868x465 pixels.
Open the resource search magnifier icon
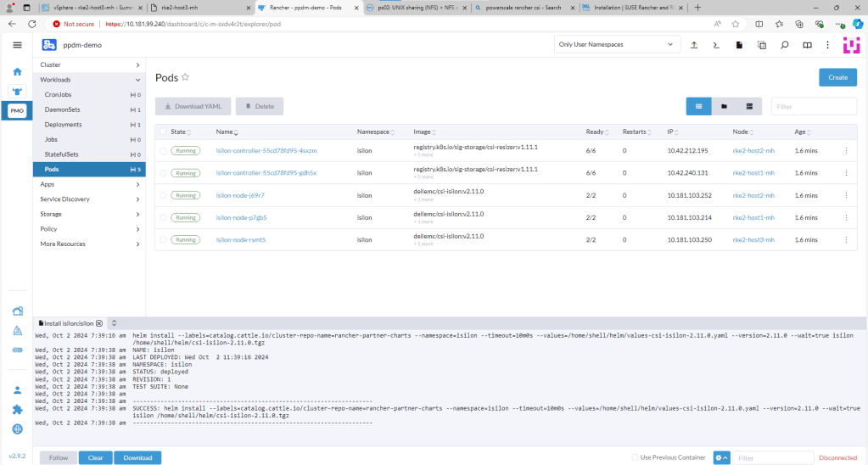tap(785, 45)
